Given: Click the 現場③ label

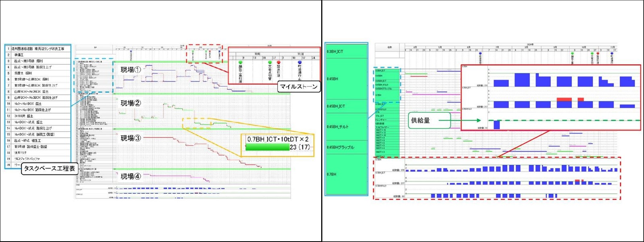Looking at the screenshot, I should pos(131,138).
